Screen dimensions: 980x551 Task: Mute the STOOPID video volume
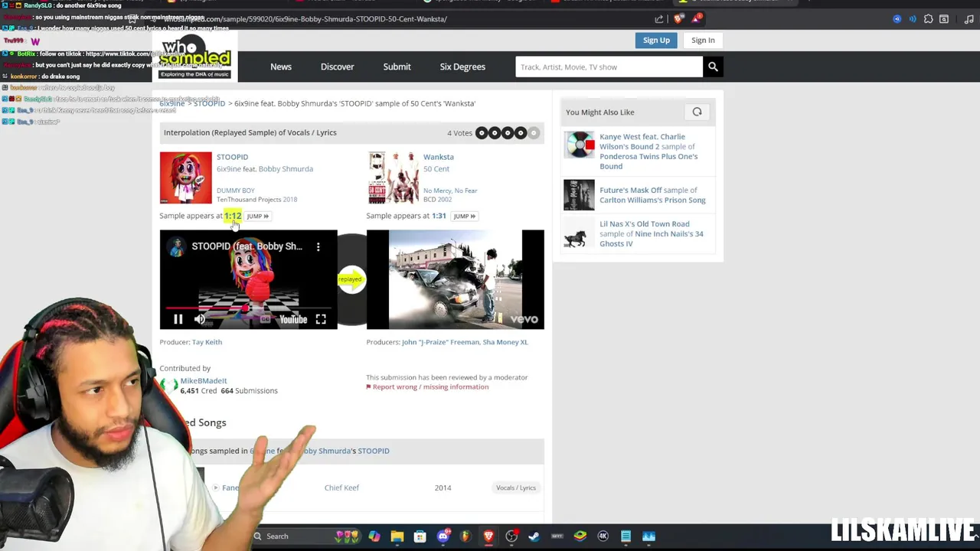click(200, 319)
